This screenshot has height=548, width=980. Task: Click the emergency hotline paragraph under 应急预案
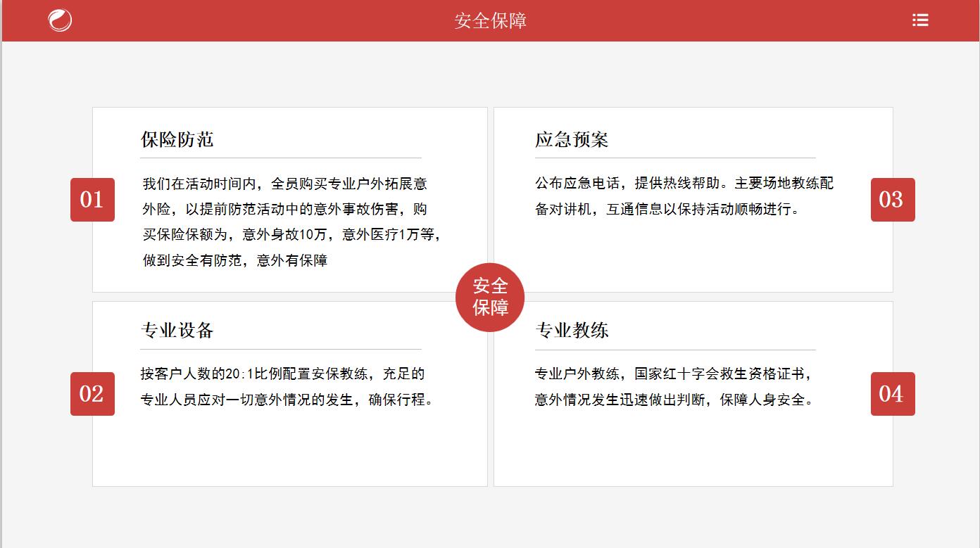683,196
